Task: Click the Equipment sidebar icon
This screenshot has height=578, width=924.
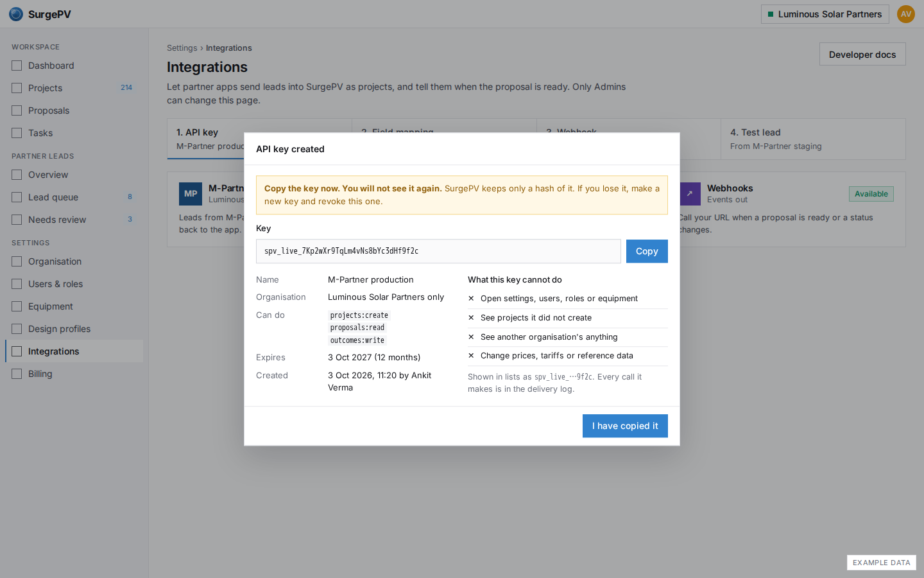Action: tap(17, 306)
